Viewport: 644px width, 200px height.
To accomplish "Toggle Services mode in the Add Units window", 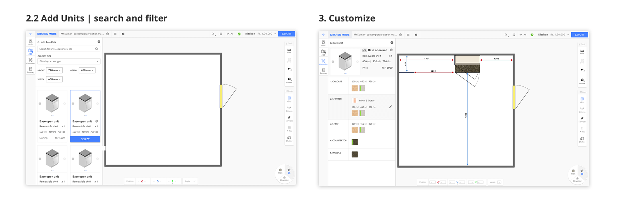I will 289,119.
